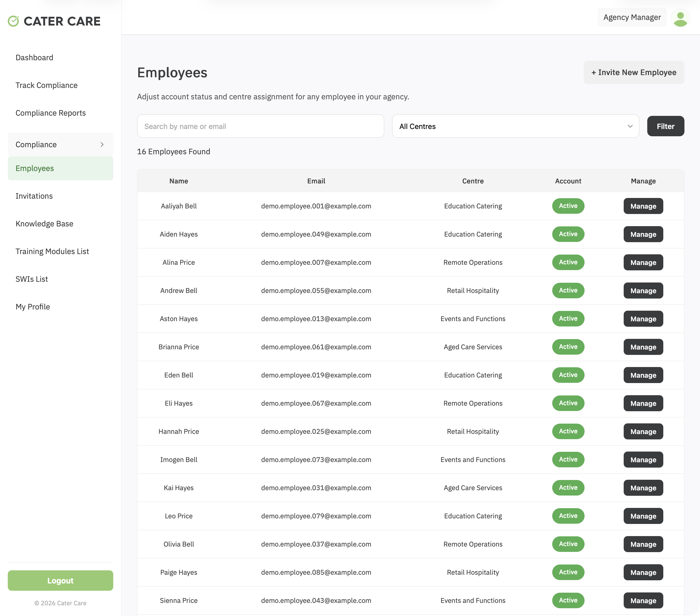Viewport: 700px width, 616px height.
Task: Expand the Compliance menu chevron
Action: [x=102, y=145]
